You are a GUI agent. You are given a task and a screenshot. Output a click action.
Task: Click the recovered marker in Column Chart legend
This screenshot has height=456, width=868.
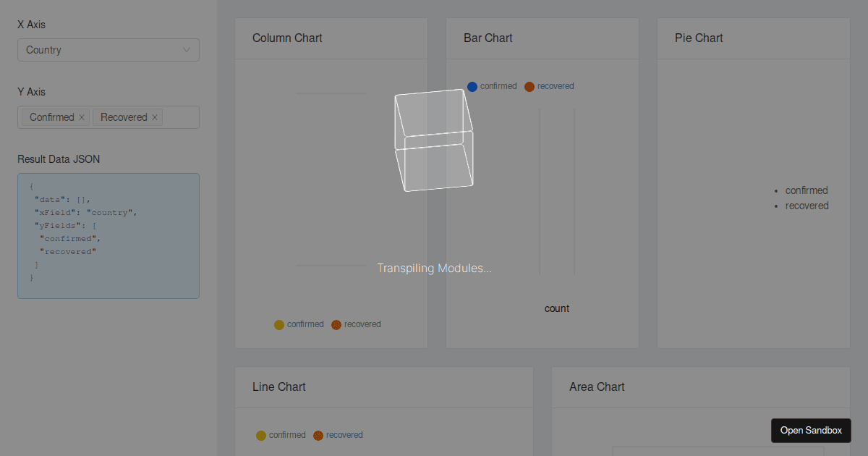(336, 324)
